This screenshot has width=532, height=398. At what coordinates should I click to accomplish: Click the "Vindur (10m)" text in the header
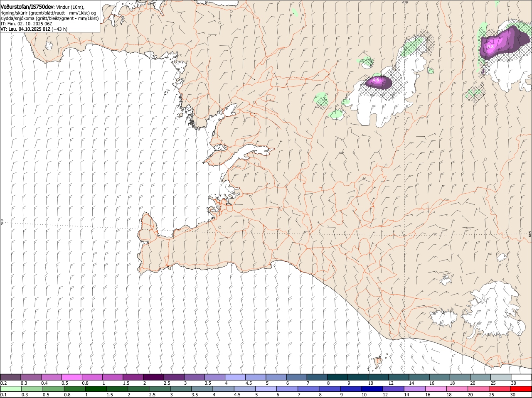(x=69, y=7)
